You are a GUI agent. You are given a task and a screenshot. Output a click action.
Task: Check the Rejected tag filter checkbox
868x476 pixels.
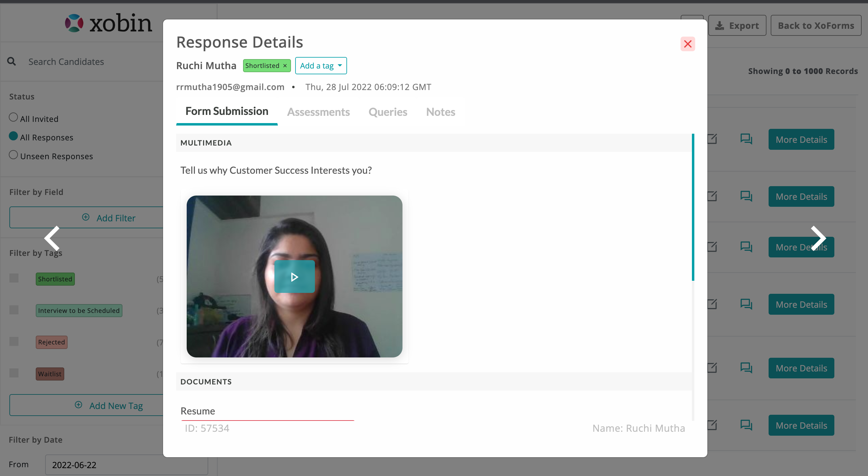click(x=14, y=341)
